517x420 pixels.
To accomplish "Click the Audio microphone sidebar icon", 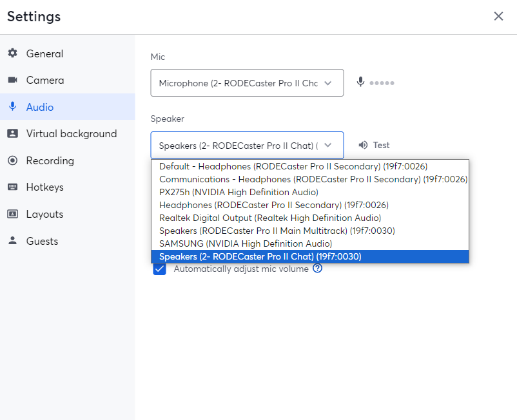I will click(12, 106).
